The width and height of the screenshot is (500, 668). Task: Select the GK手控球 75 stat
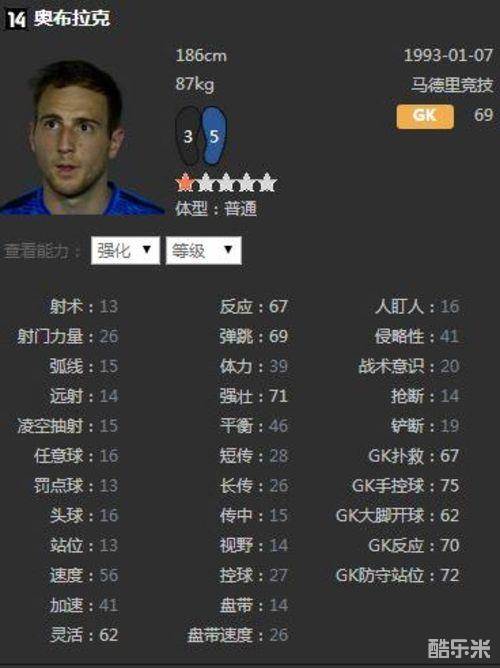(405, 486)
